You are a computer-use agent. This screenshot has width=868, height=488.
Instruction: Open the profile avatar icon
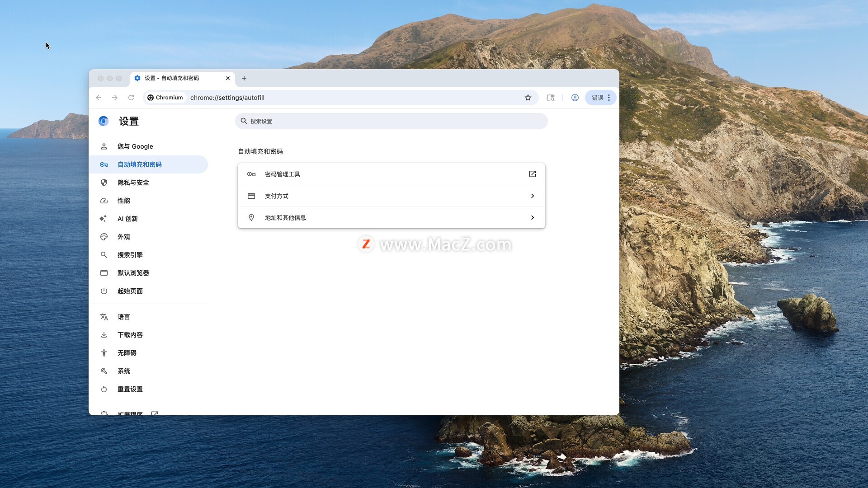click(x=575, y=98)
